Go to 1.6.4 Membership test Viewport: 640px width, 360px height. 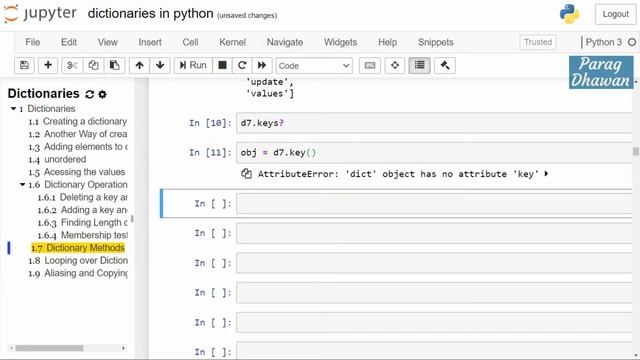coord(82,235)
